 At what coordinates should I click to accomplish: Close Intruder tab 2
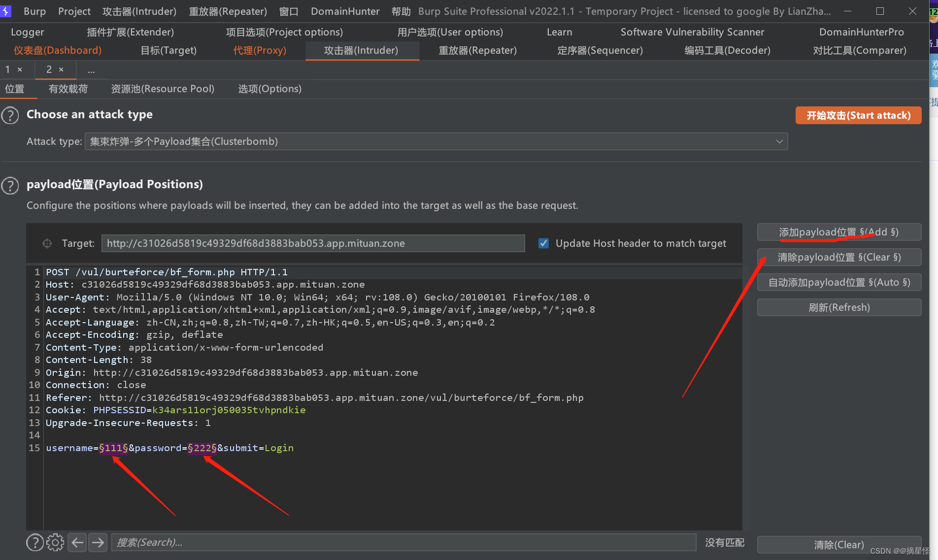coord(61,70)
